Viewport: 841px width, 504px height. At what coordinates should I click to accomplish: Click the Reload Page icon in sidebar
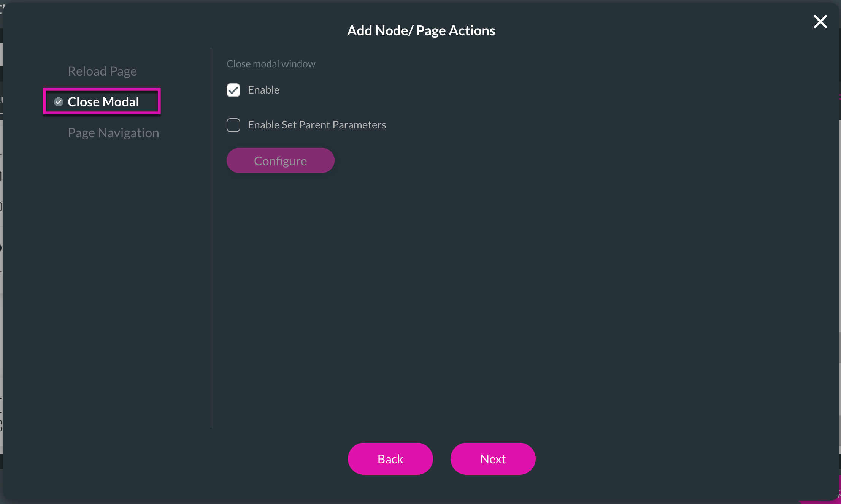(103, 70)
